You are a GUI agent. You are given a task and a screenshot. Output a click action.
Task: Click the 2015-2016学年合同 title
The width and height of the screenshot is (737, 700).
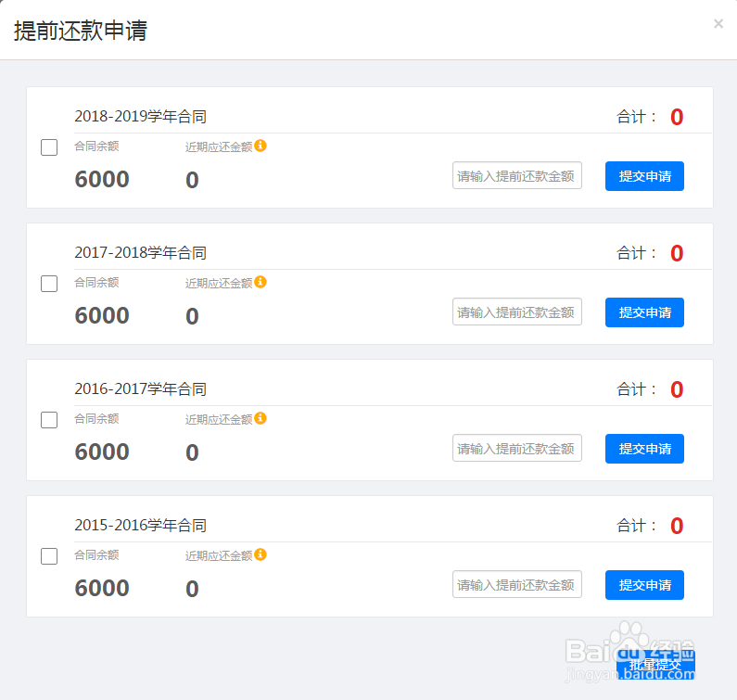click(x=141, y=525)
